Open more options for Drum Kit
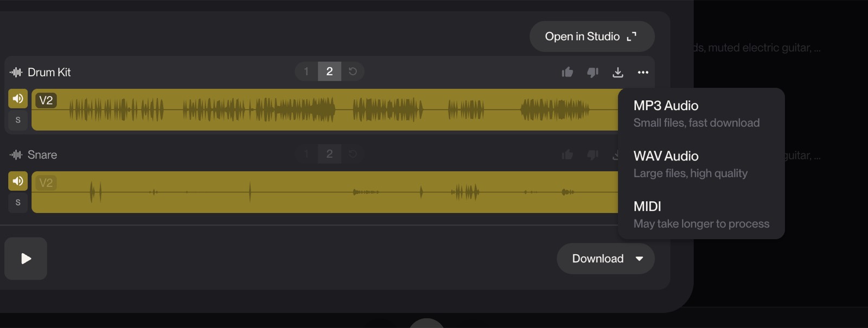Viewport: 868px width, 328px height. pyautogui.click(x=643, y=72)
